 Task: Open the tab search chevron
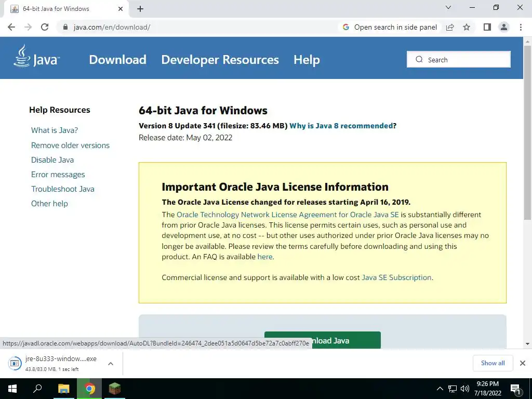[448, 7]
